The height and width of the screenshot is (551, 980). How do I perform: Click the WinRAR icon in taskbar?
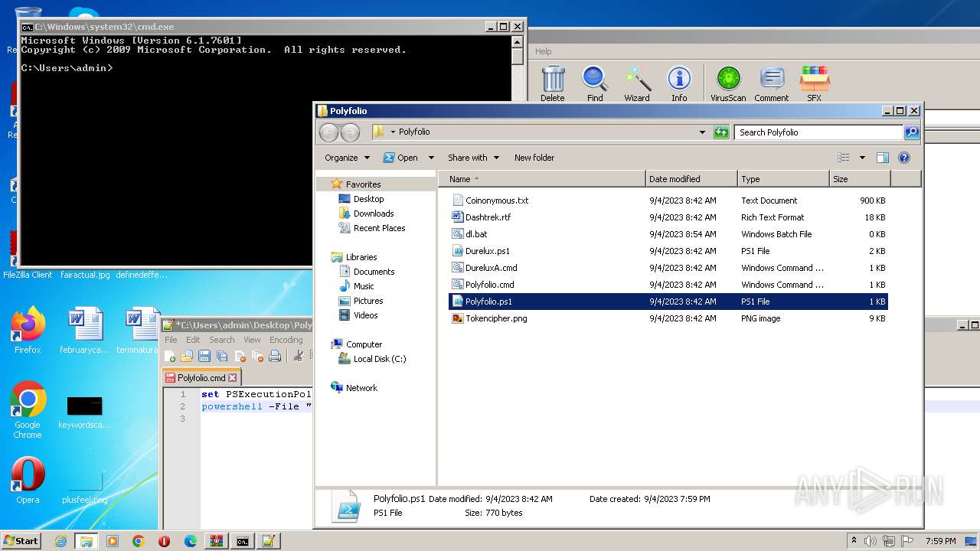tap(216, 541)
